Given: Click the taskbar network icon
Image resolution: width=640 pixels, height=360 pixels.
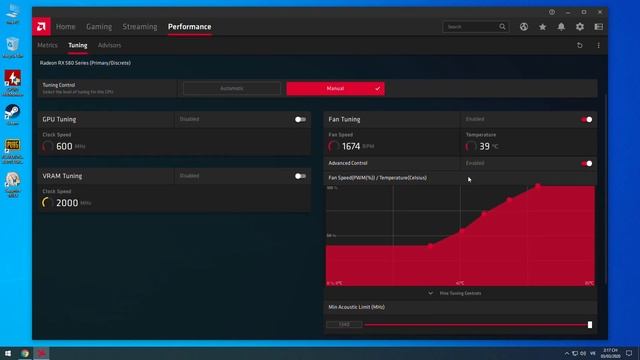Looking at the screenshot, I should point(575,353).
